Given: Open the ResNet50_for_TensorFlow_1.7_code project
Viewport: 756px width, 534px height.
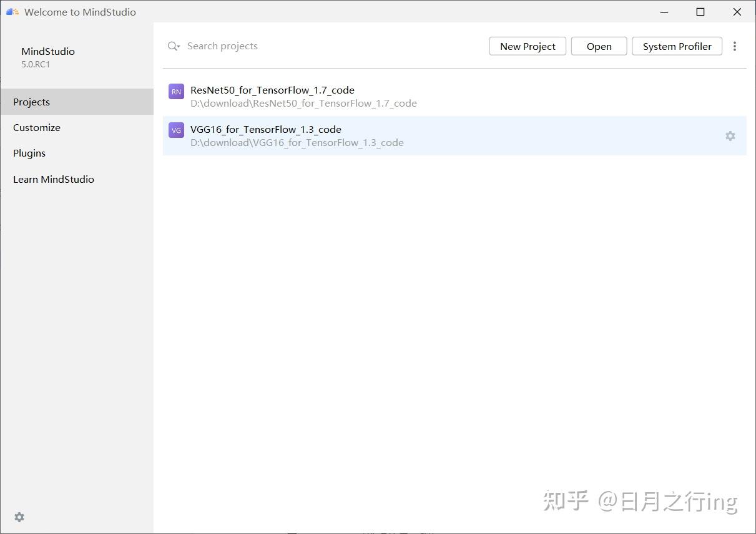Looking at the screenshot, I should pyautogui.click(x=272, y=90).
